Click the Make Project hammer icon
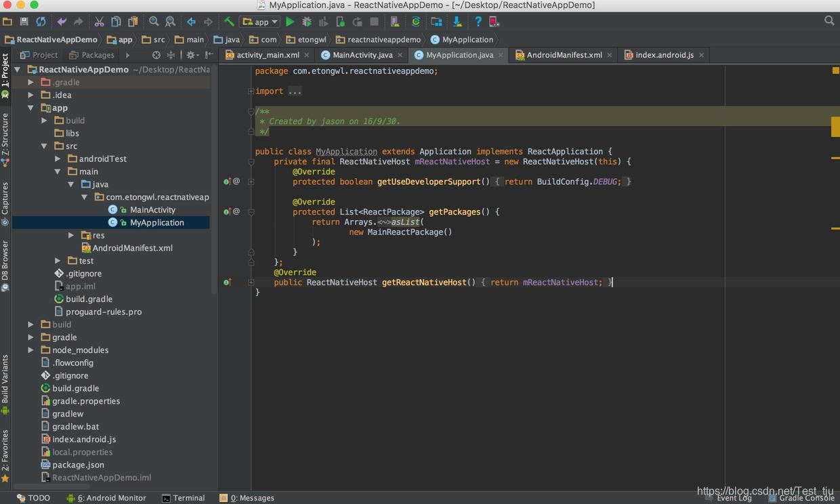This screenshot has width=840, height=504. tap(229, 22)
